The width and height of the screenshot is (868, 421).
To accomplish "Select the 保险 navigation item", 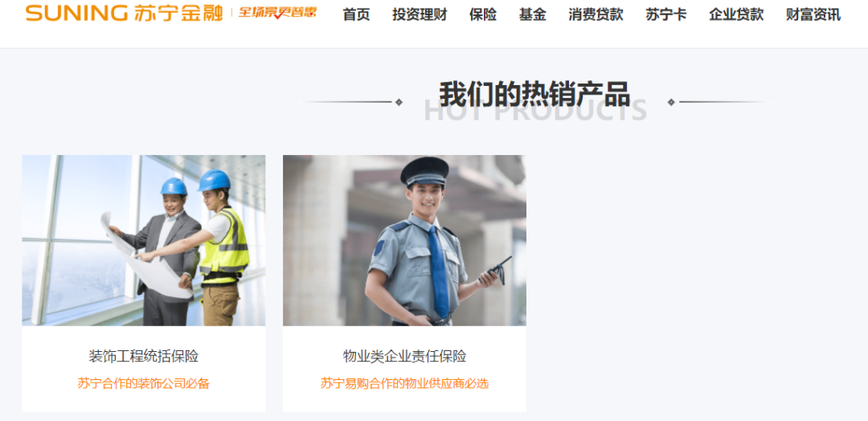I will click(483, 15).
